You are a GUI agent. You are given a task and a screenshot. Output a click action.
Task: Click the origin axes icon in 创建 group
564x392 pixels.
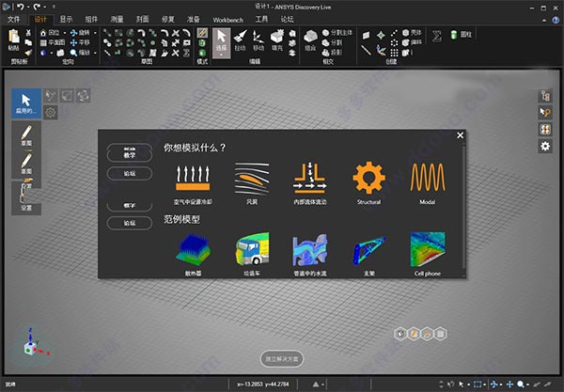pos(382,51)
